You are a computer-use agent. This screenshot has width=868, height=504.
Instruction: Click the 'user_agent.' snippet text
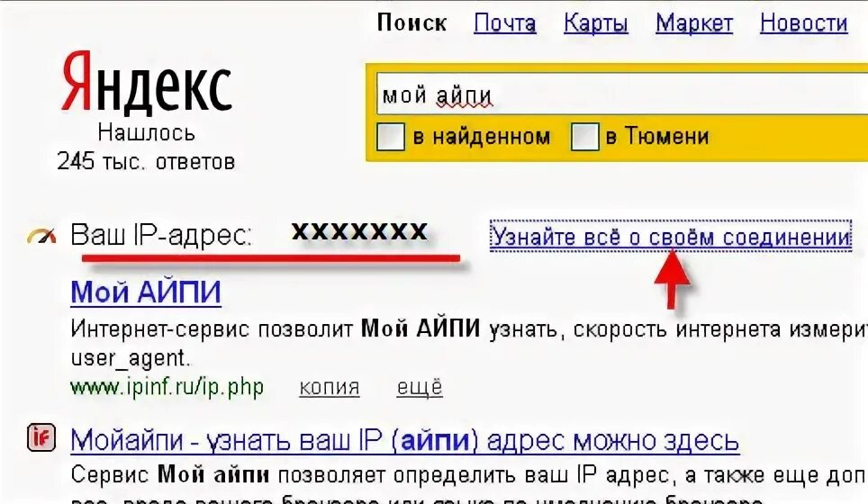(x=131, y=358)
